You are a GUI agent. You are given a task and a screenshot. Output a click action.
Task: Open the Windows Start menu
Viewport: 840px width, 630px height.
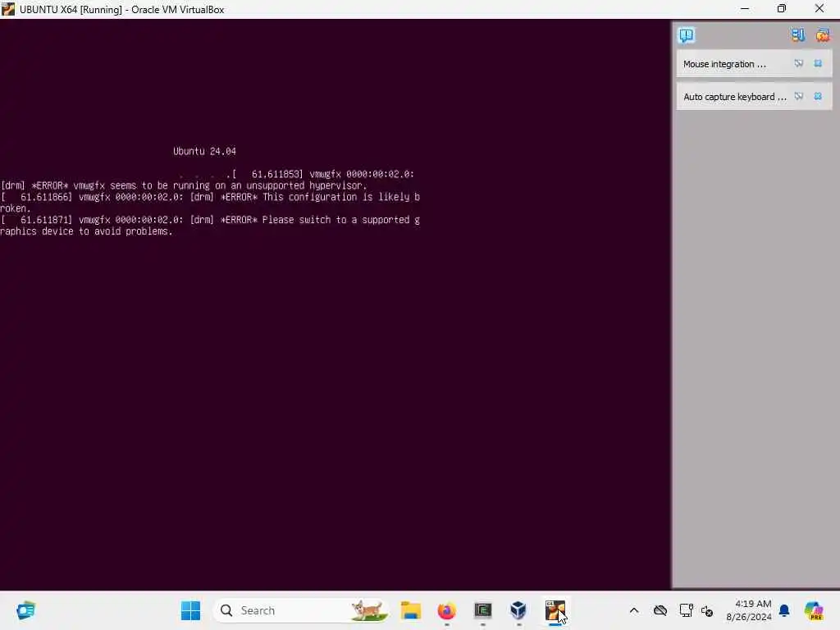click(x=190, y=610)
